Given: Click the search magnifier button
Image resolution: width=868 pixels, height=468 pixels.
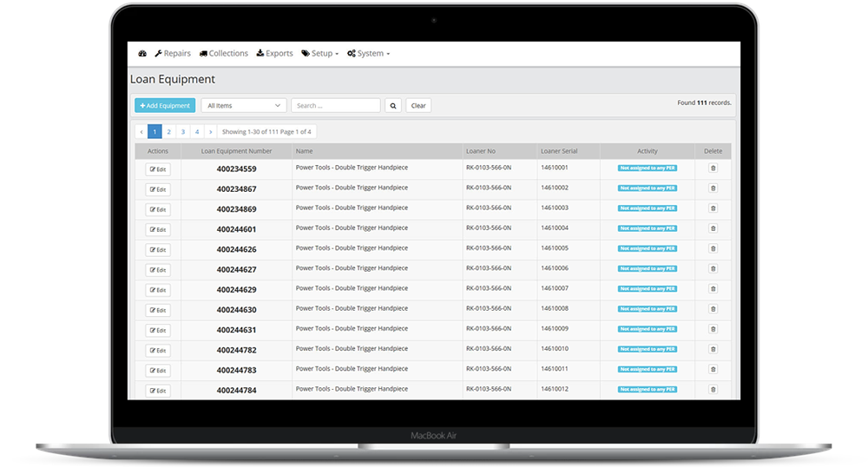Looking at the screenshot, I should click(x=393, y=106).
